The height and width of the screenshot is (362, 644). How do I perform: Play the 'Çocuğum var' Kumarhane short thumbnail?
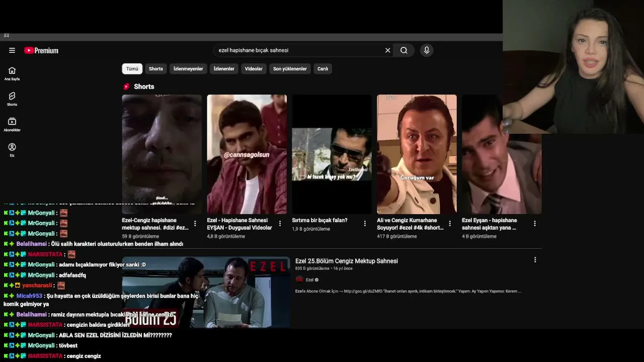[417, 154]
